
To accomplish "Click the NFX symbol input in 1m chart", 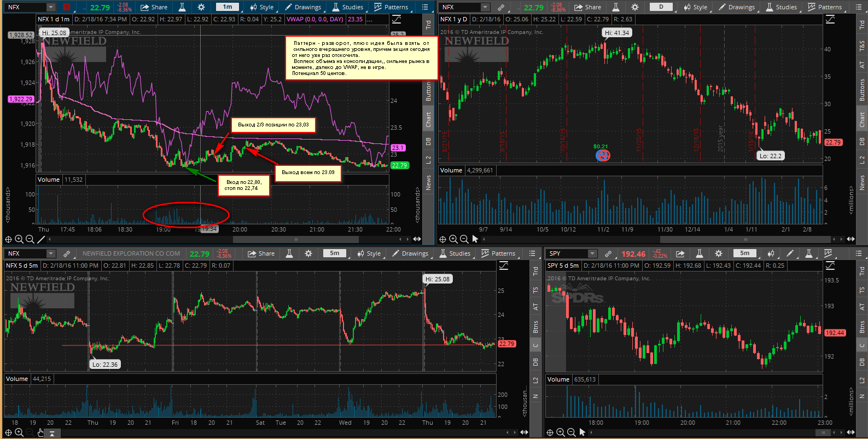I will click(26, 7).
